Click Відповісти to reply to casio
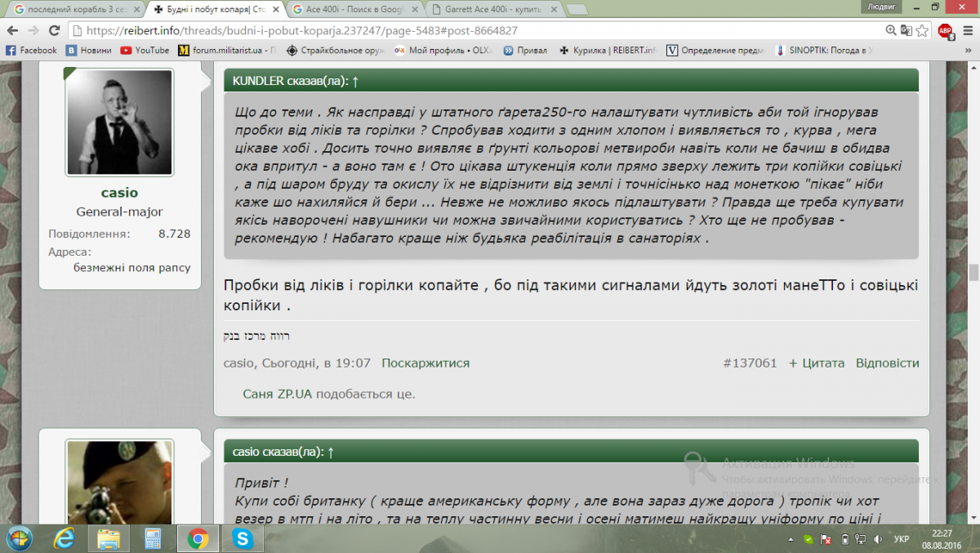980x553 pixels. click(x=888, y=363)
